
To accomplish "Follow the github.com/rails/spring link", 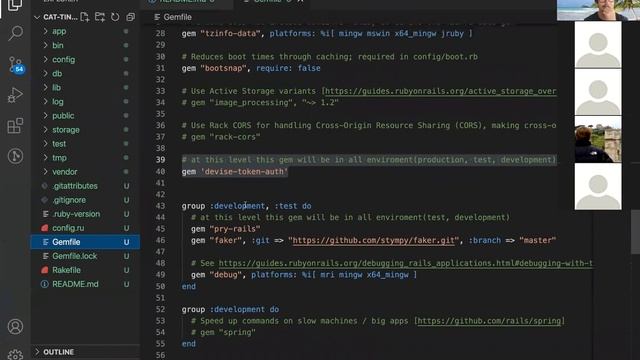I will point(489,321).
